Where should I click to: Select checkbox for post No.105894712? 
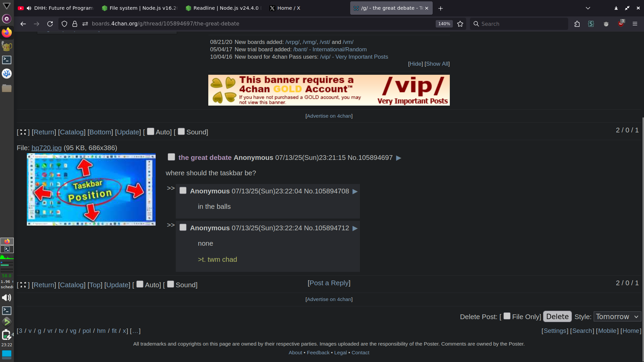tap(183, 227)
